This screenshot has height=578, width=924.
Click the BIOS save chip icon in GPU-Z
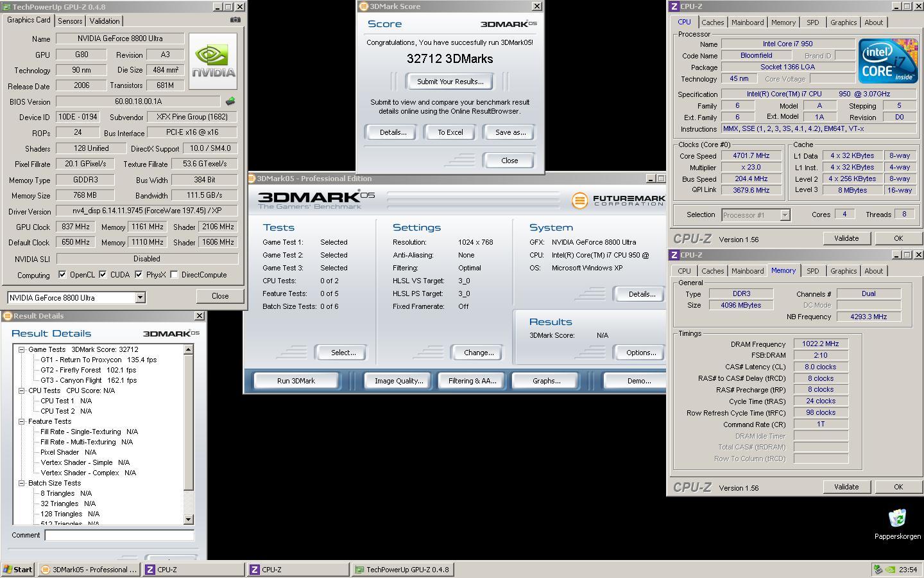pos(230,101)
